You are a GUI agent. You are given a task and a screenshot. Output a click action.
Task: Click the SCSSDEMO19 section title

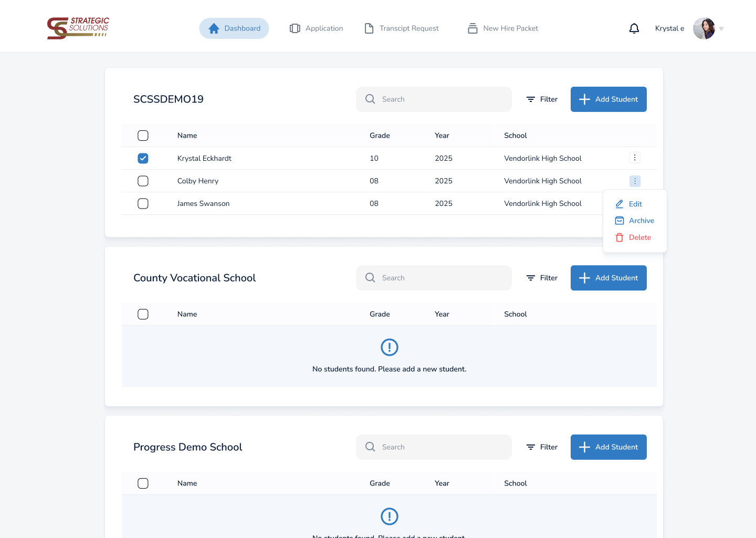pos(169,99)
